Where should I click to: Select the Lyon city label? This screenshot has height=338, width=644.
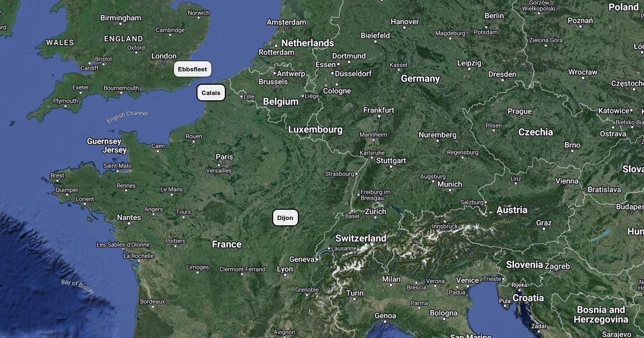point(285,269)
